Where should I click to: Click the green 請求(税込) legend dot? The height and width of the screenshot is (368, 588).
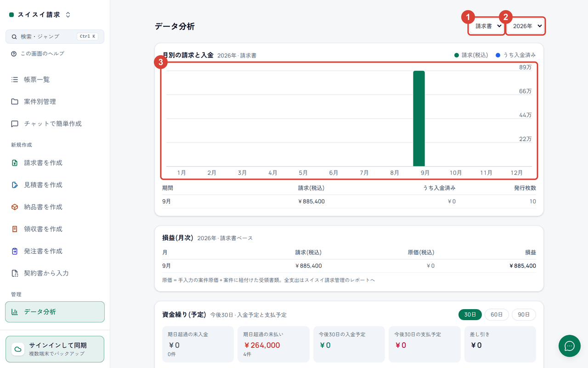[457, 55]
